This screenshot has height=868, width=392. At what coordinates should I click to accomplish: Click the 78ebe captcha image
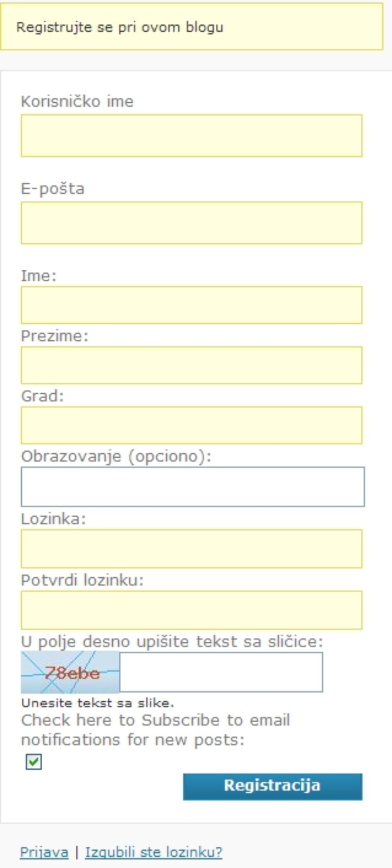tap(70, 672)
